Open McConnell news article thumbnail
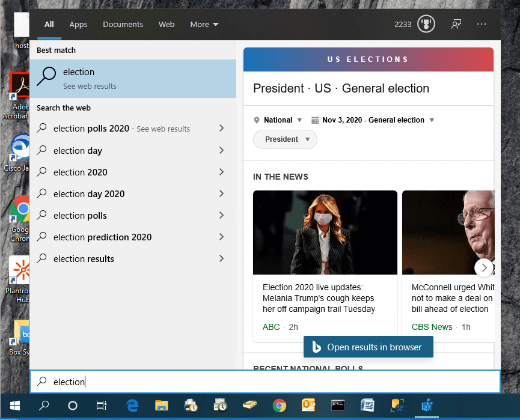The height and width of the screenshot is (420, 520). point(448,233)
